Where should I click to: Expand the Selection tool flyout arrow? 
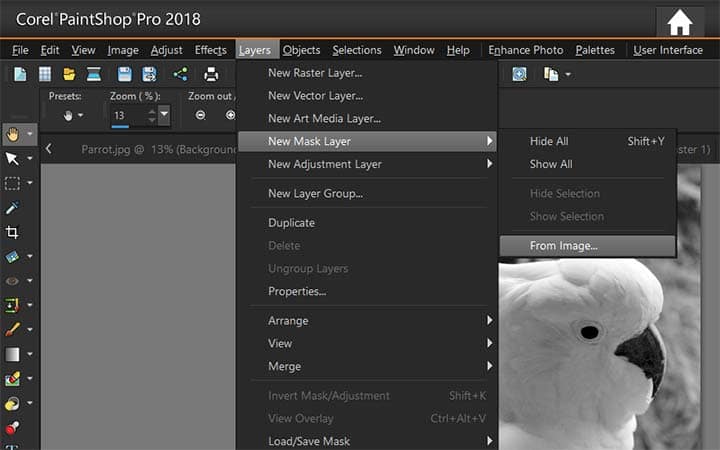point(30,183)
